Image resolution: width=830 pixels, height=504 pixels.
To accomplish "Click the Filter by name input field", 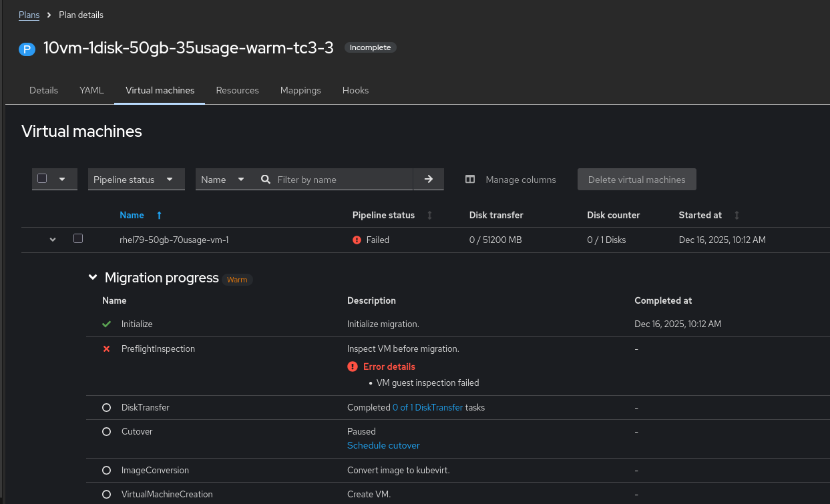I will coord(341,180).
